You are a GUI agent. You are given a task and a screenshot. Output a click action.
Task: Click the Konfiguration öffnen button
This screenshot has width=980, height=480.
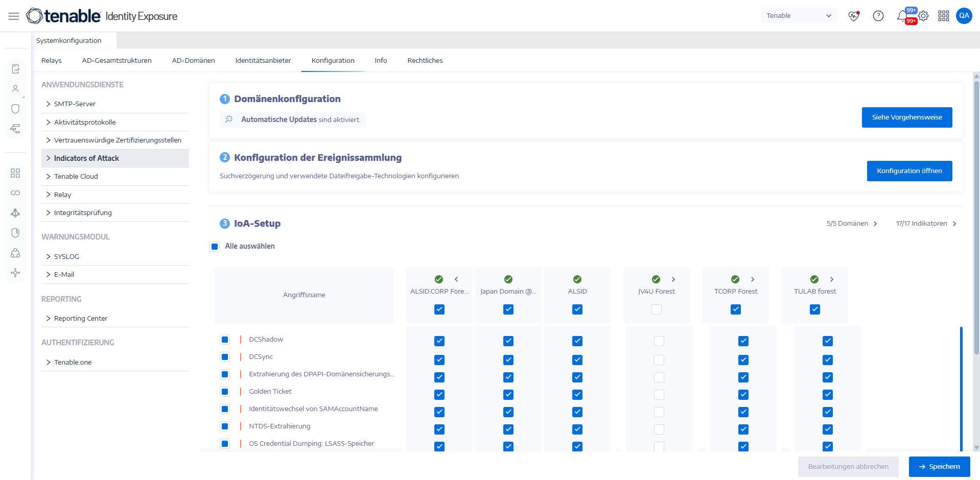[x=909, y=171]
